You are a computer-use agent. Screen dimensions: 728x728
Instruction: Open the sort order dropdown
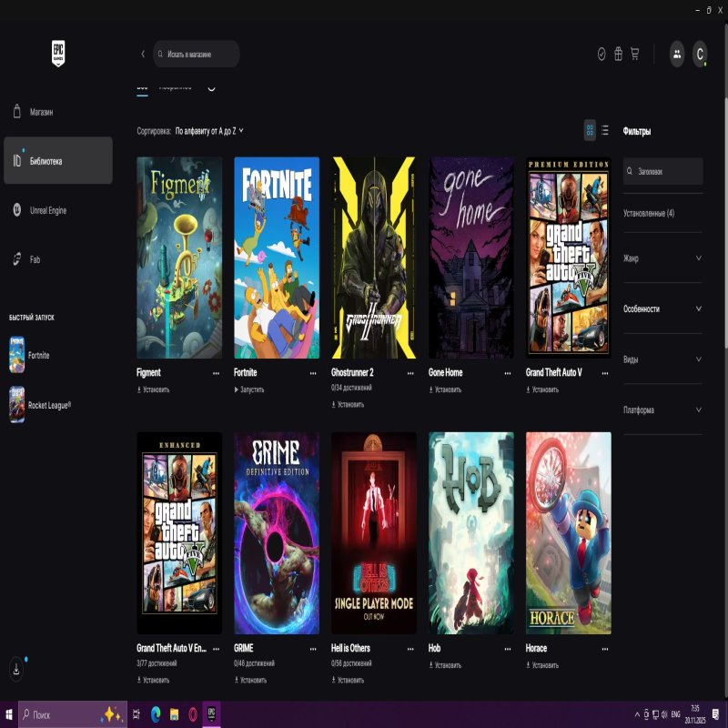[x=209, y=131]
